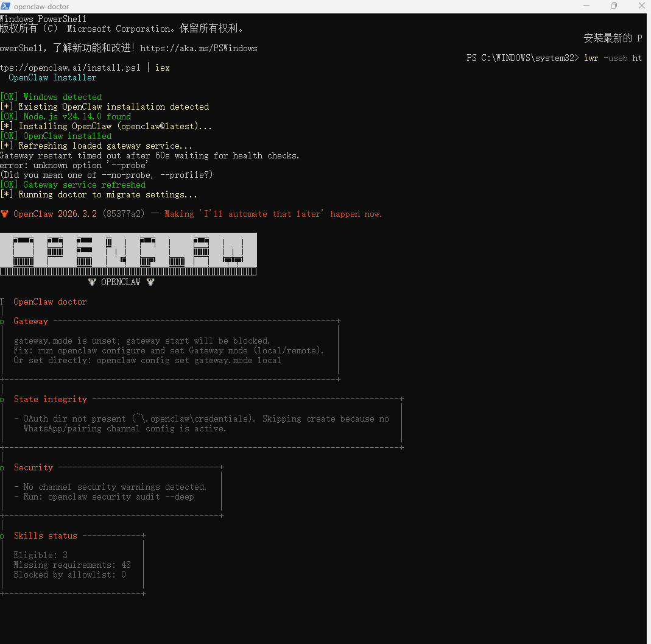Click 'Missing requirements: 48' line
Image resolution: width=651 pixels, height=644 pixels.
tap(72, 565)
